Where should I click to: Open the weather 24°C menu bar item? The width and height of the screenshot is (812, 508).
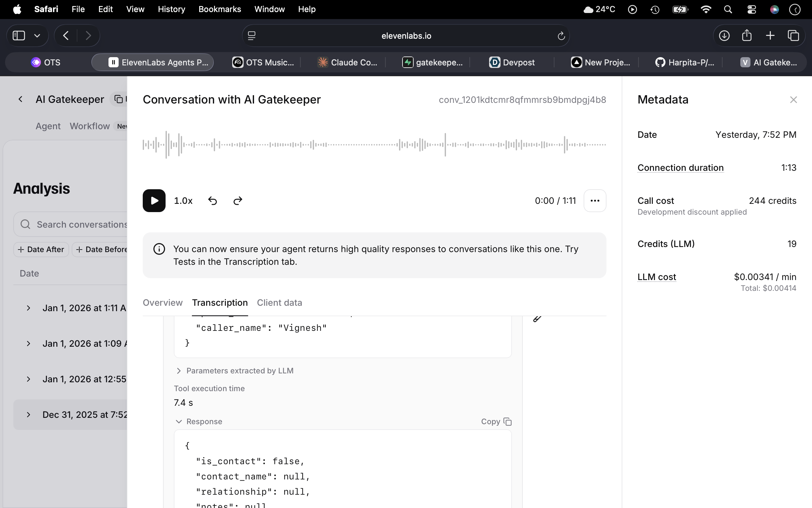point(599,10)
